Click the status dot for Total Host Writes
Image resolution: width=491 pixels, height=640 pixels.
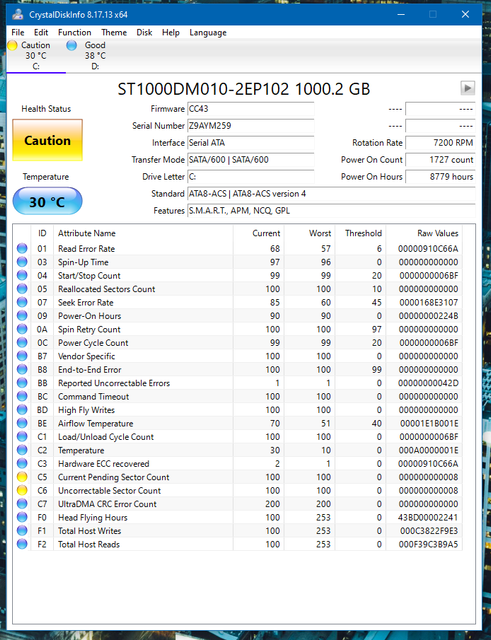(22, 531)
